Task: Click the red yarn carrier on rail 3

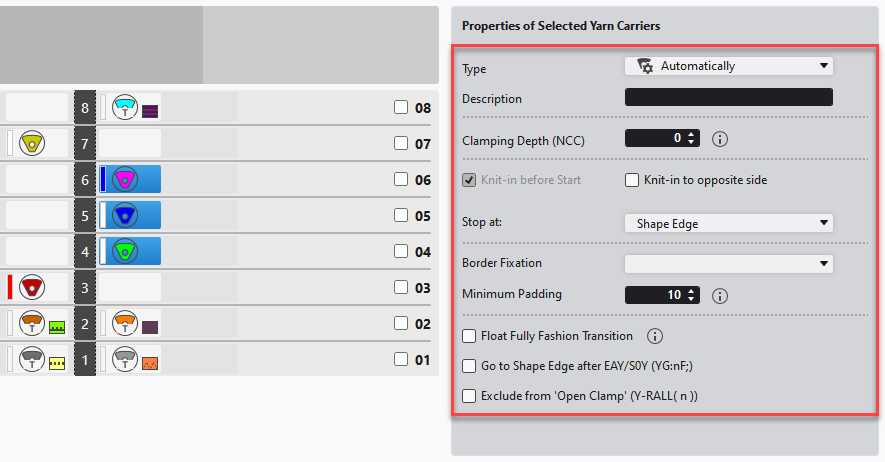Action: (33, 288)
